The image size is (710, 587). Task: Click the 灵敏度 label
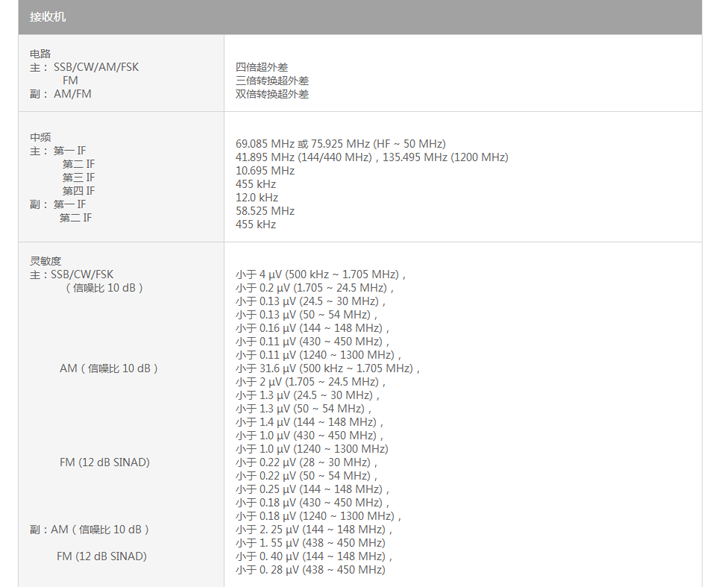point(45,261)
